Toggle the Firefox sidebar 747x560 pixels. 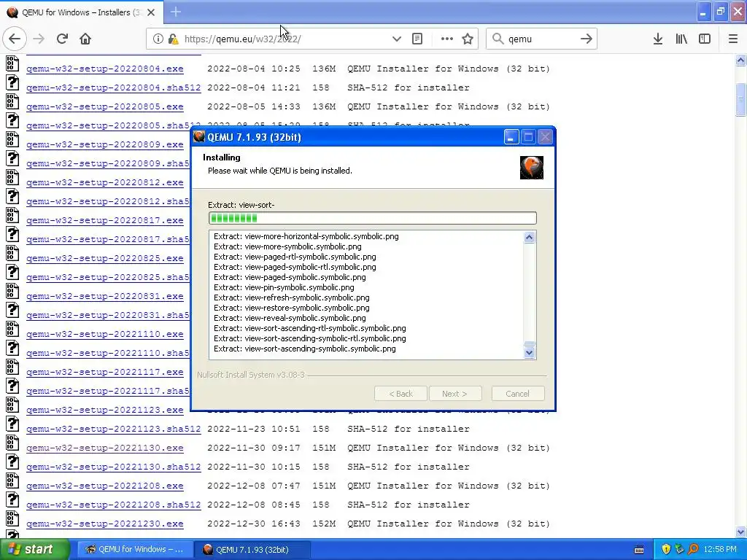(x=705, y=39)
